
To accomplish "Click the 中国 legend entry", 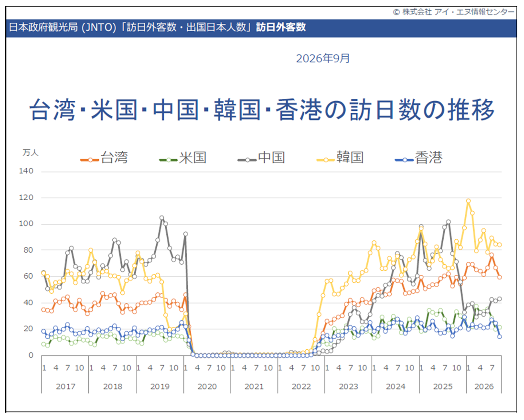I will 261,158.
